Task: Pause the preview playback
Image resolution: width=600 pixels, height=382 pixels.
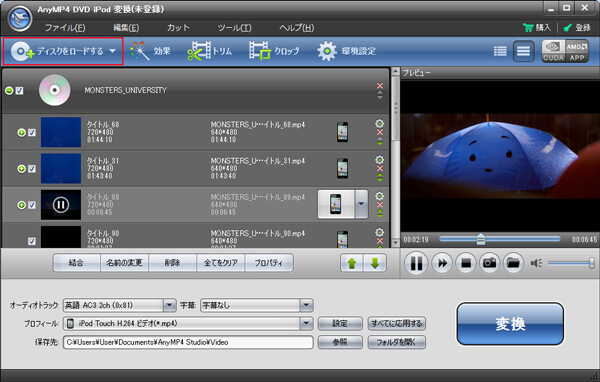Action: coord(416,263)
